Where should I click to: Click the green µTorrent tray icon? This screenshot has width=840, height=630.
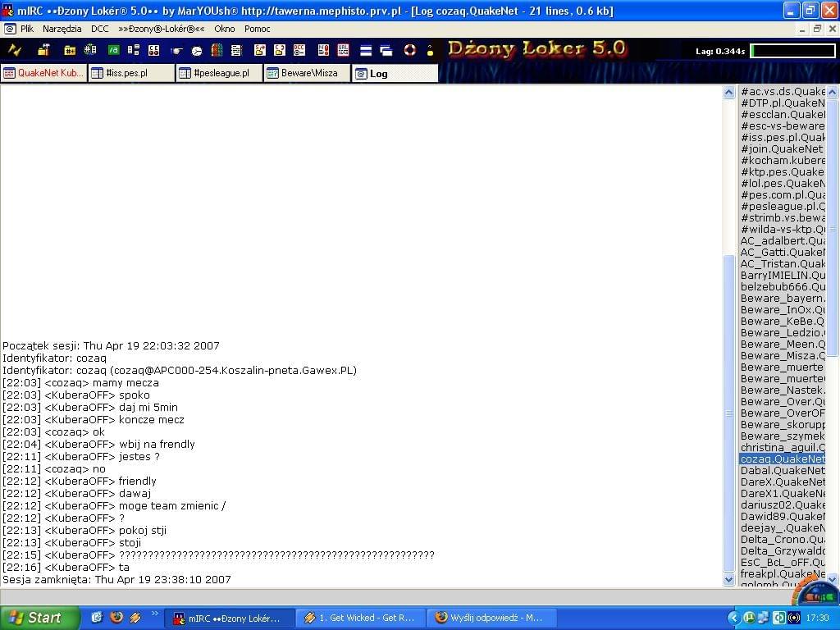[x=749, y=618]
